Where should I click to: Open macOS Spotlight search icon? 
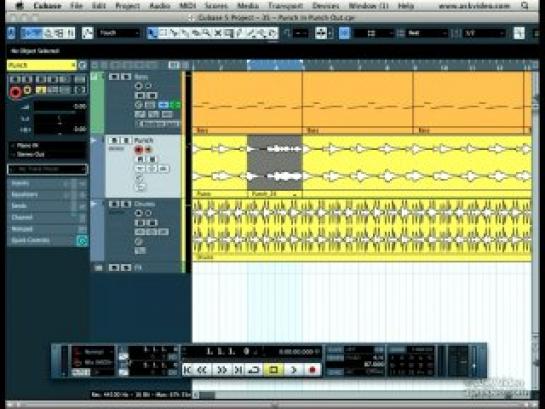pos(525,6)
